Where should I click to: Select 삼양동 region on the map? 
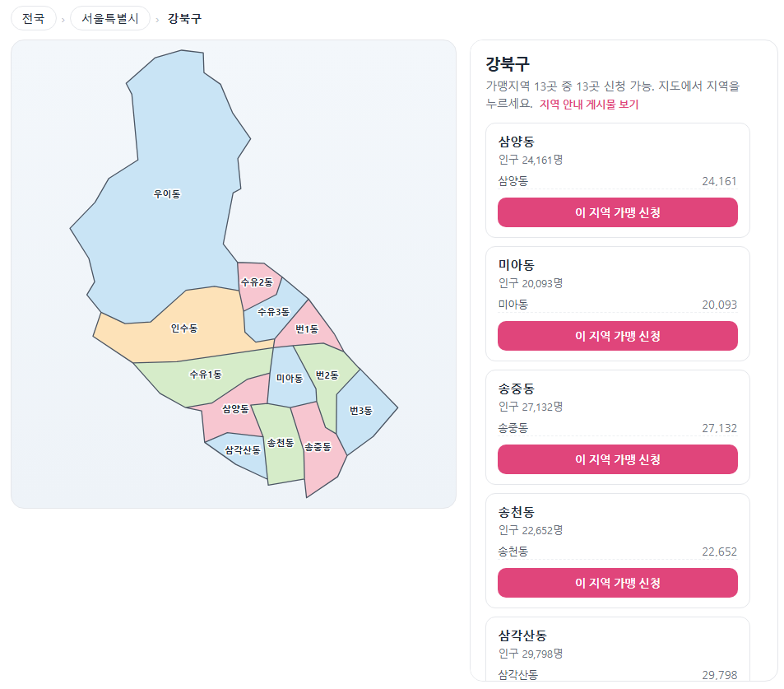(235, 409)
